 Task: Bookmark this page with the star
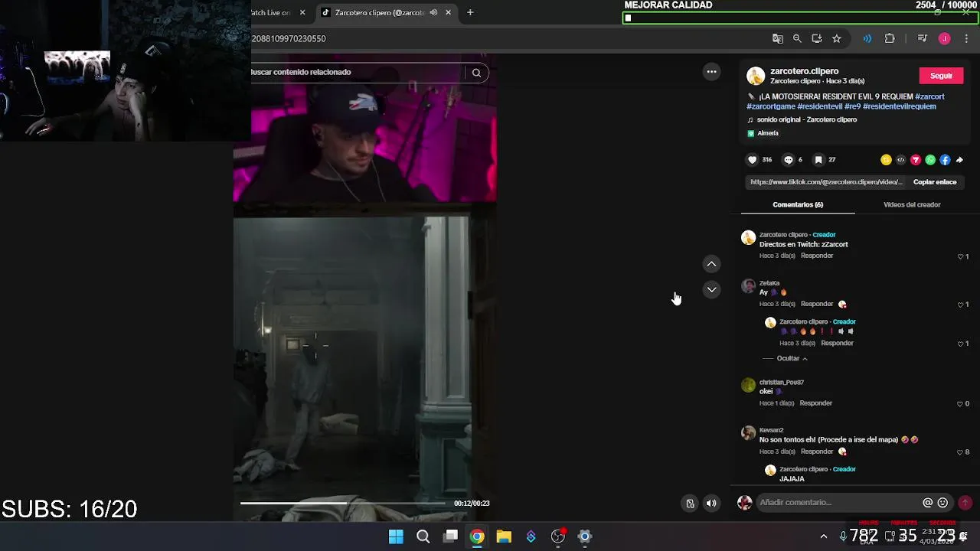(837, 38)
